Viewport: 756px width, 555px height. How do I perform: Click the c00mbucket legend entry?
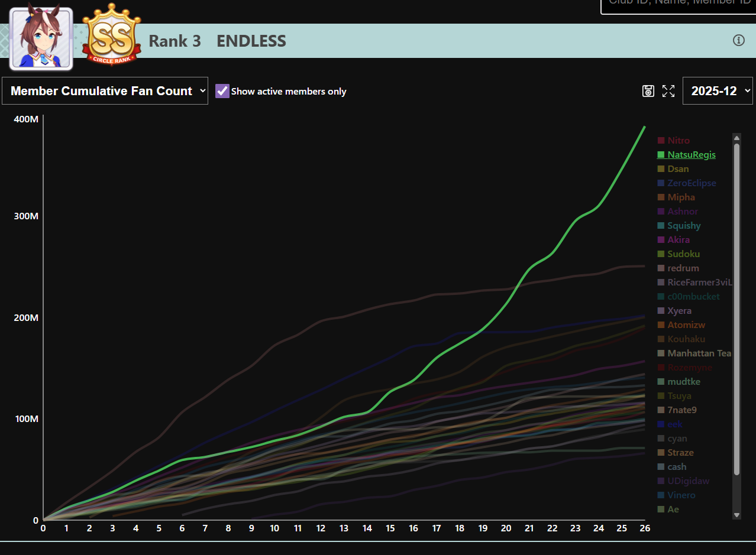tap(689, 297)
